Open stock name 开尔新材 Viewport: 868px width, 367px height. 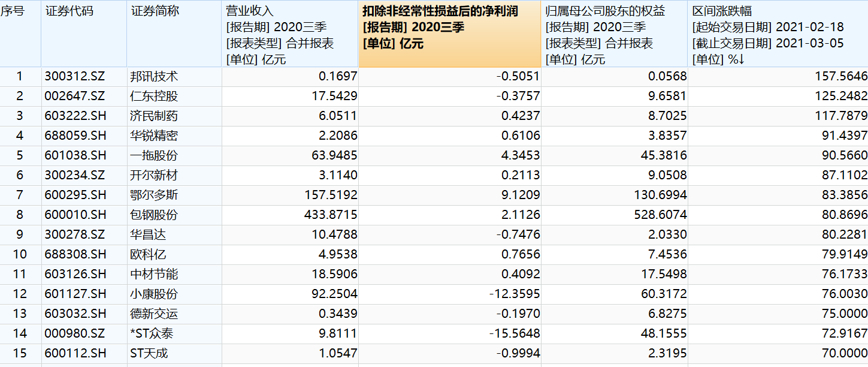(x=154, y=176)
